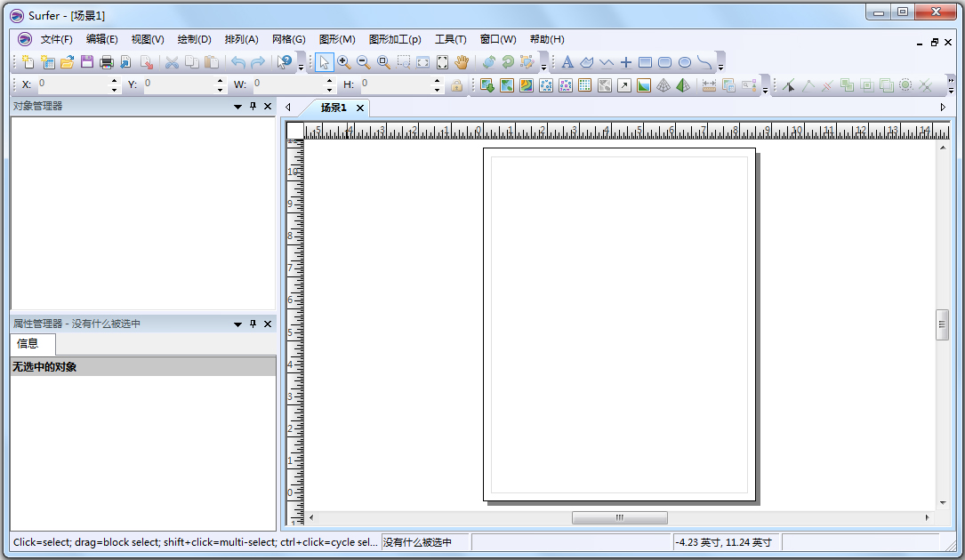Close the 场景1 tab

click(x=360, y=108)
